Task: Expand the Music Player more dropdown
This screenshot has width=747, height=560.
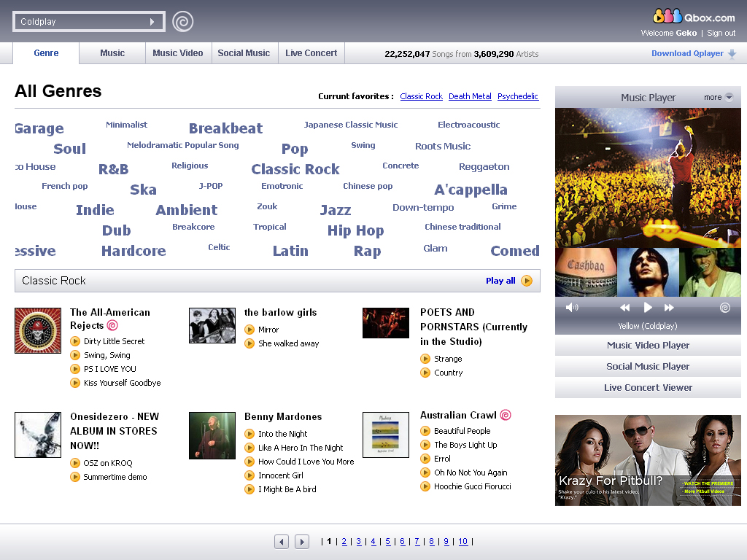Action: click(719, 97)
